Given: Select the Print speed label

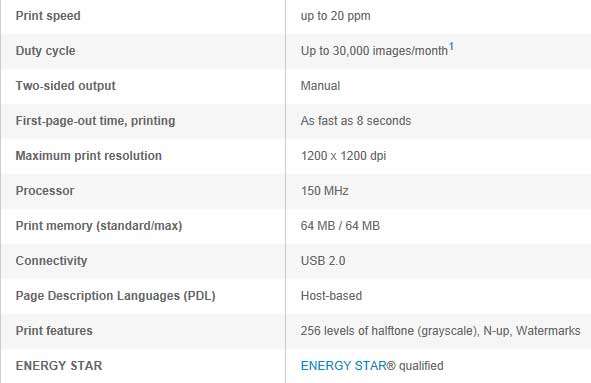Looking at the screenshot, I should [x=48, y=16].
